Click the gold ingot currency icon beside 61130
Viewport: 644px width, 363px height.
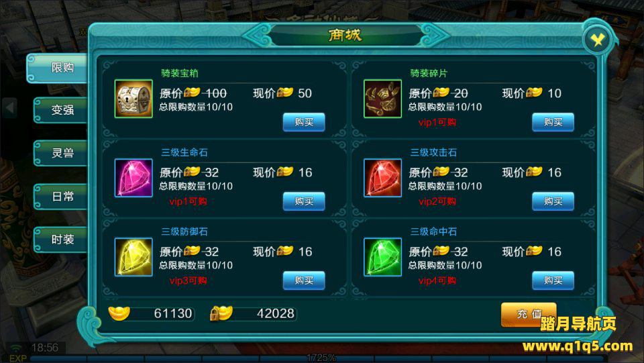pyautogui.click(x=119, y=313)
